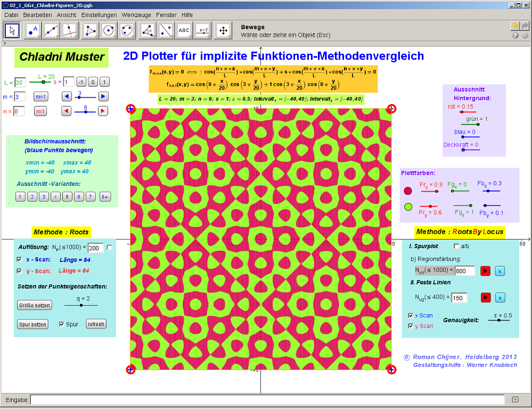Choose the Line through two points tool
Screen dimensions: 532x409
(x=52, y=30)
